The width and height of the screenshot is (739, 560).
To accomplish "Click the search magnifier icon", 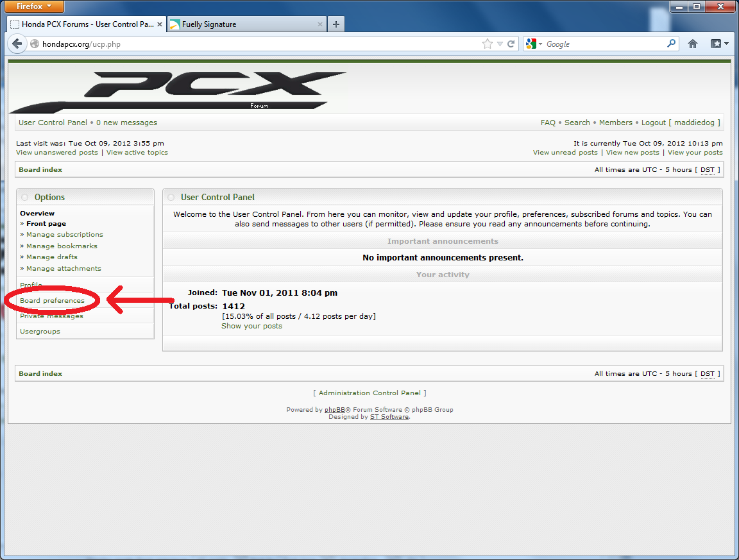I will pos(671,44).
